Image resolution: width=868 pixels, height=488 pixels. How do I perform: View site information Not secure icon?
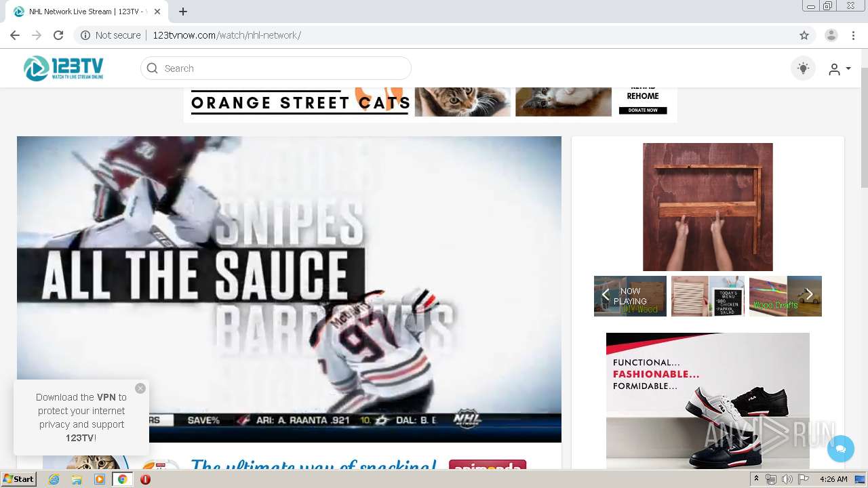pos(111,35)
